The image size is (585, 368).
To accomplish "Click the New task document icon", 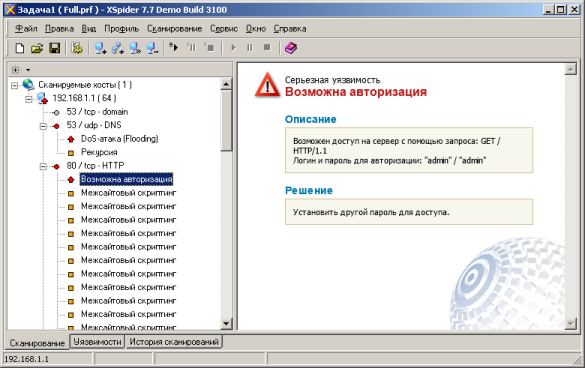I will 20,48.
